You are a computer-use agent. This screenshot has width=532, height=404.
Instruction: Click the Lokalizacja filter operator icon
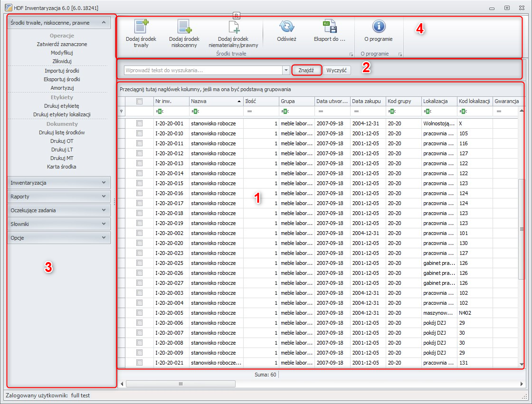[x=427, y=111]
